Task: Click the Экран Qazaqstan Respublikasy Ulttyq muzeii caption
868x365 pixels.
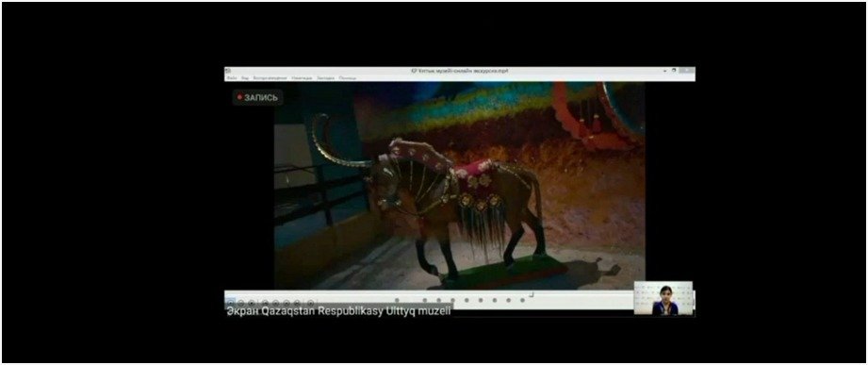Action: coord(338,311)
